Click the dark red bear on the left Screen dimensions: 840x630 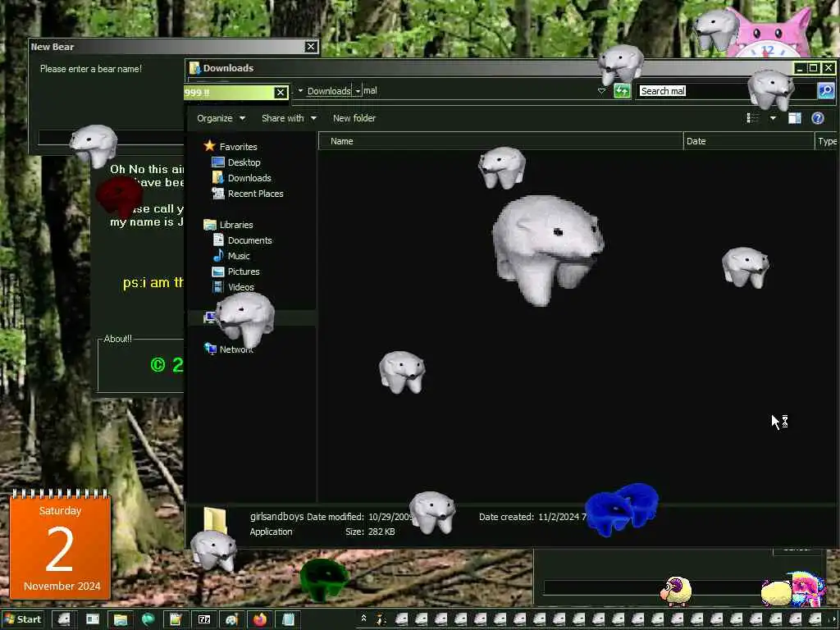point(120,195)
